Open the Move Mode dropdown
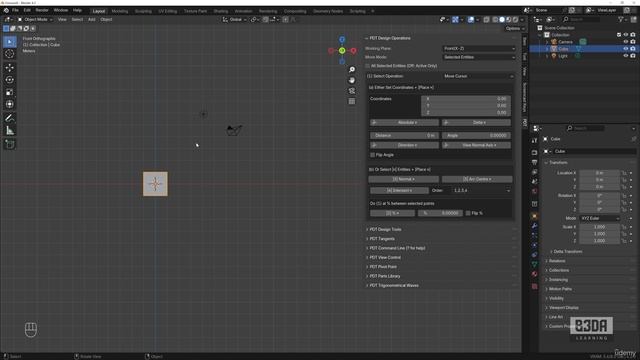 479,57
